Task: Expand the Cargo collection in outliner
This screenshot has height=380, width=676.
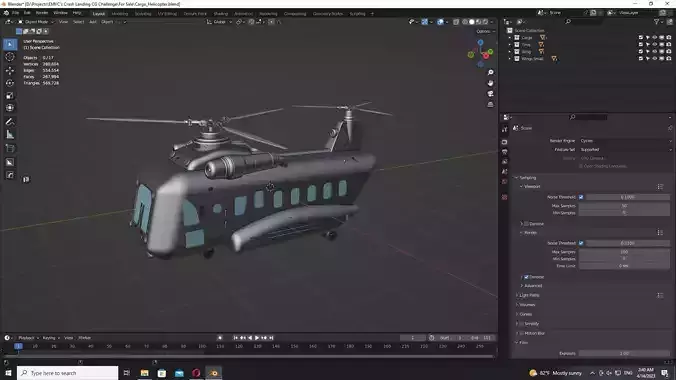Action: coord(510,38)
